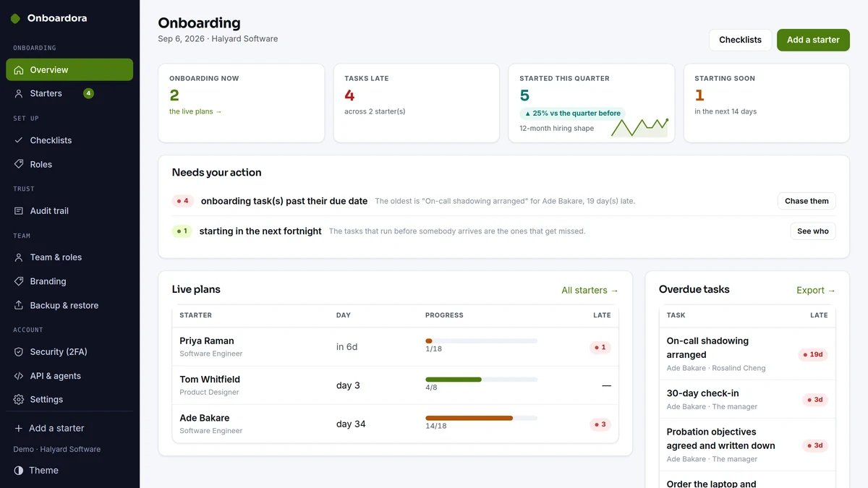Click the Starters person icon
The image size is (868, 488).
pyautogui.click(x=19, y=93)
